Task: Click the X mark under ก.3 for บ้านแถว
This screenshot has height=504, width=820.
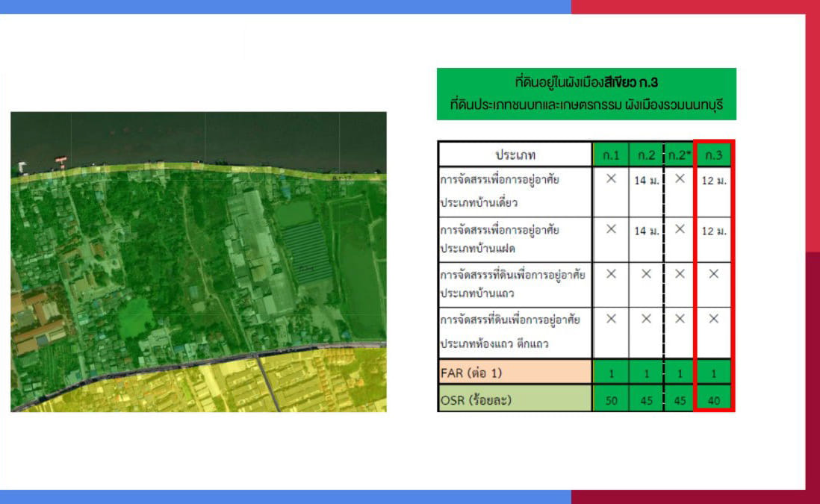Action: pyautogui.click(x=714, y=274)
